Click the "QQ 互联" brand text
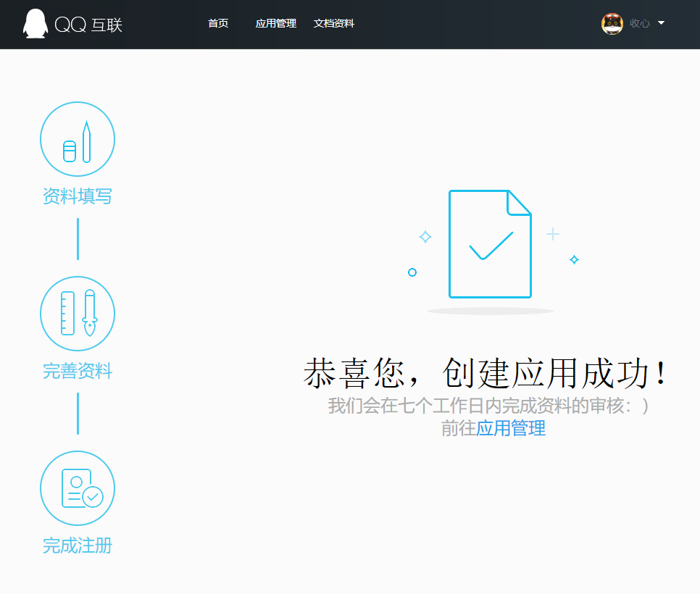The image size is (700, 594). [x=89, y=25]
